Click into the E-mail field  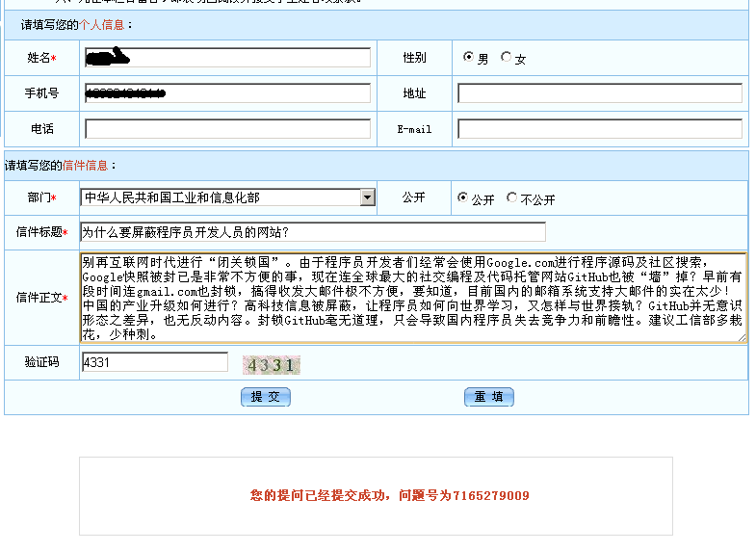600,129
